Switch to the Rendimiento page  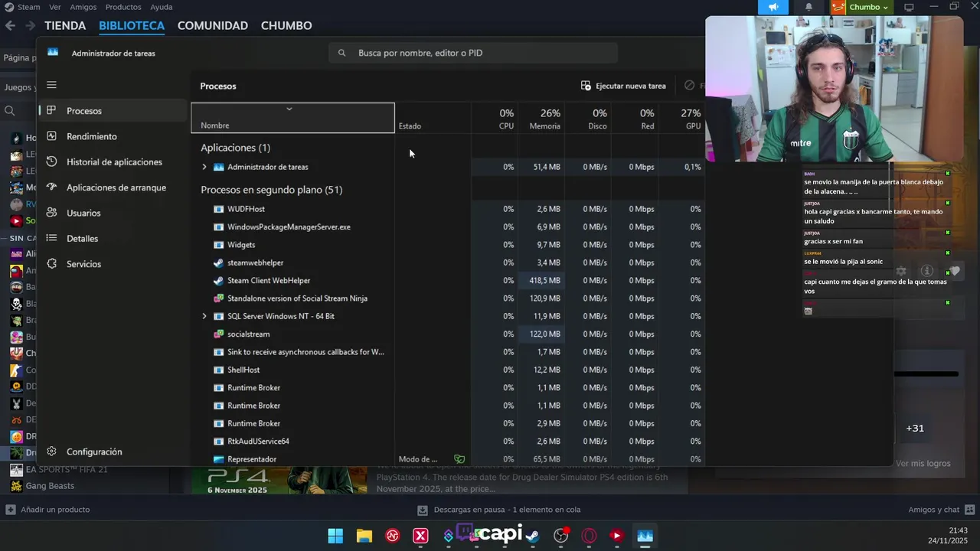(114, 136)
